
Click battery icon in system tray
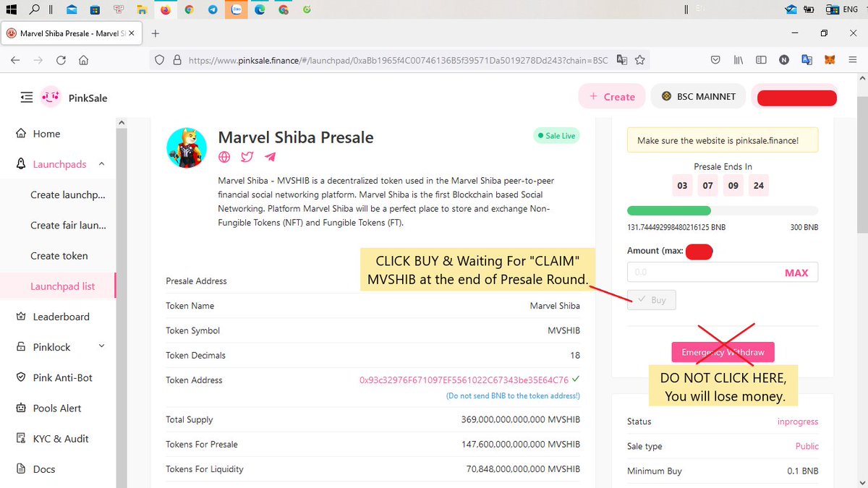(811, 9)
